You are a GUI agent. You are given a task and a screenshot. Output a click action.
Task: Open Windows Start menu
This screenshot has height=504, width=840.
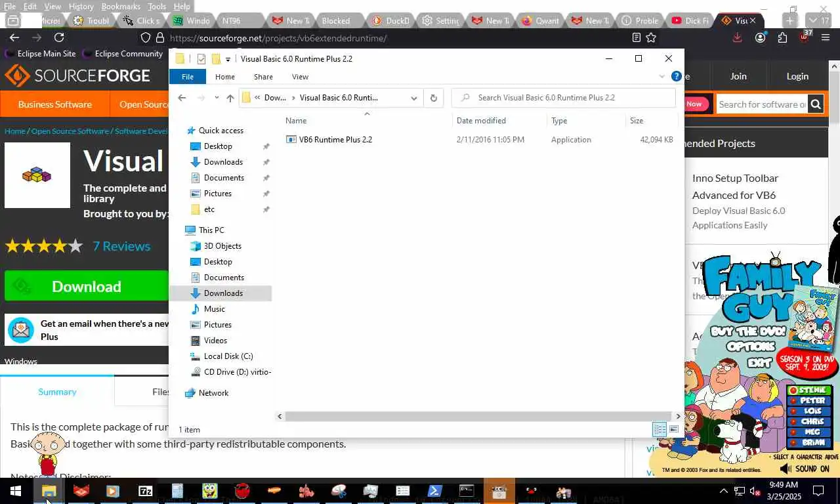coord(16,491)
